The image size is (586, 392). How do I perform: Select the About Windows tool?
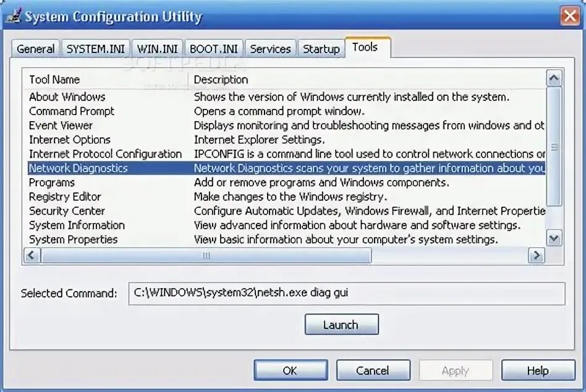pyautogui.click(x=67, y=97)
